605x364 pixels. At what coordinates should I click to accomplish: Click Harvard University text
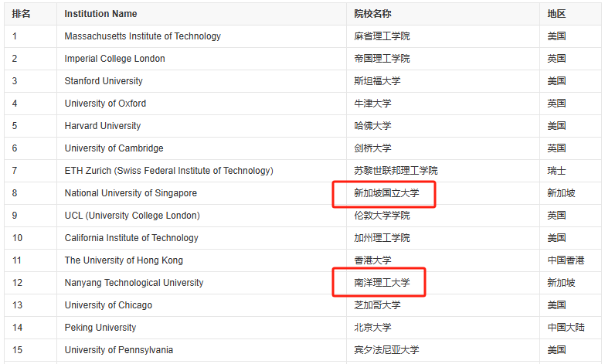click(x=103, y=126)
